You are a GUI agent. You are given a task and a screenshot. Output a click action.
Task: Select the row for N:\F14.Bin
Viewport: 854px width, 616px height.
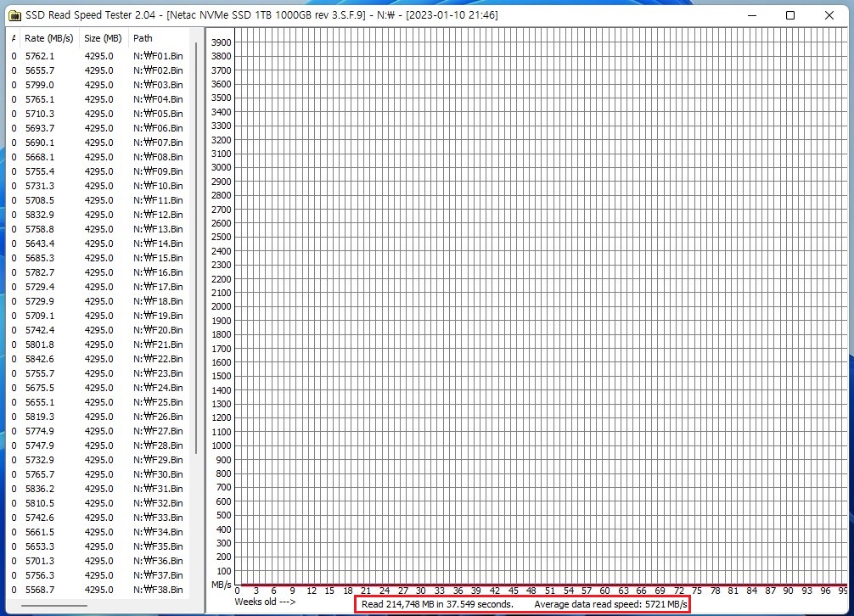pos(98,244)
